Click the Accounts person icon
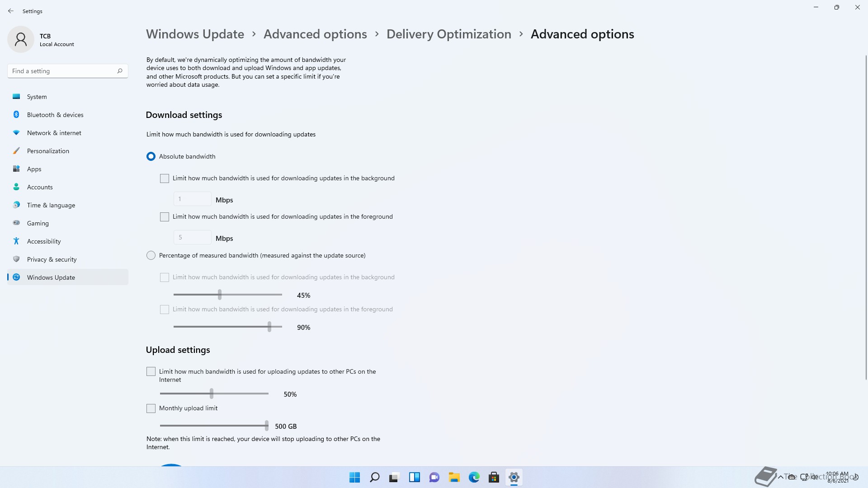The image size is (868, 488). (x=16, y=187)
